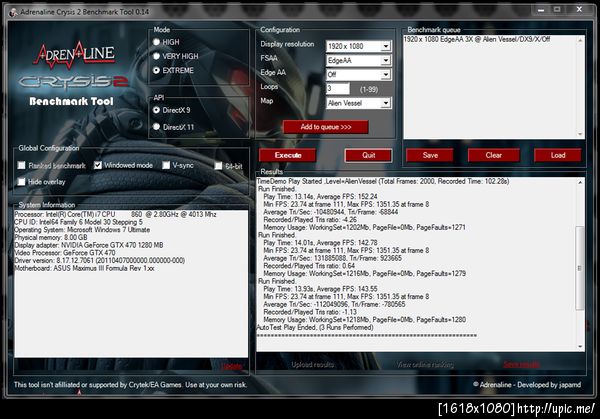
Task: Select the queued 1920 x 1080 EdgeAA entry
Action: pyautogui.click(x=477, y=39)
